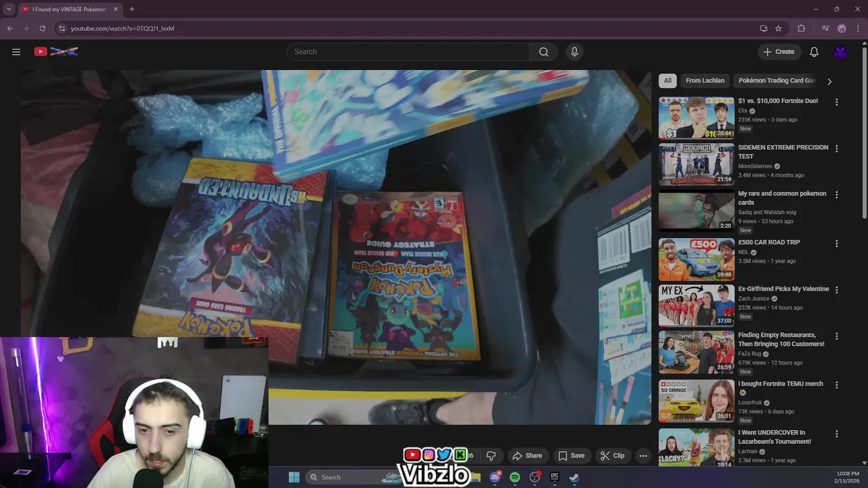Open Finding Empty Restaurants video title
The height and width of the screenshot is (488, 868).
click(x=781, y=340)
